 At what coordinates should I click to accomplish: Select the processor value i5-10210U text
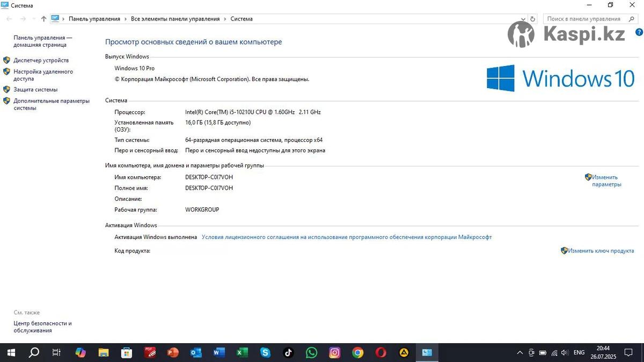pyautogui.click(x=253, y=112)
